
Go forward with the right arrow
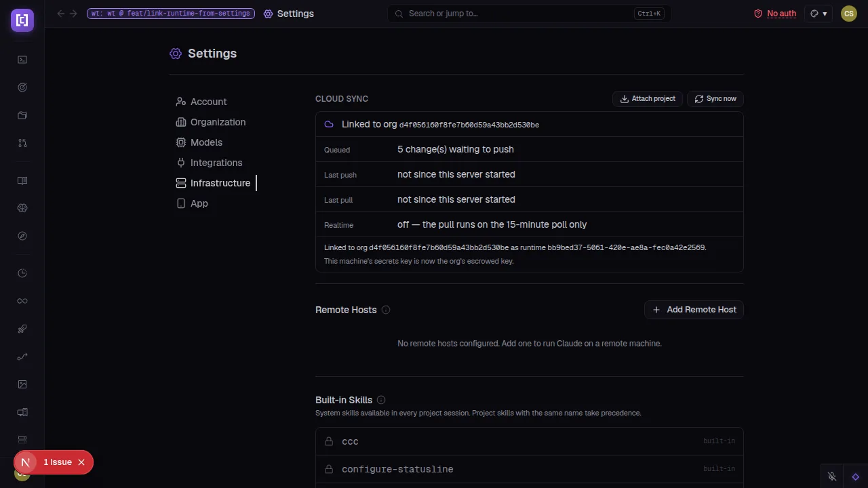73,14
